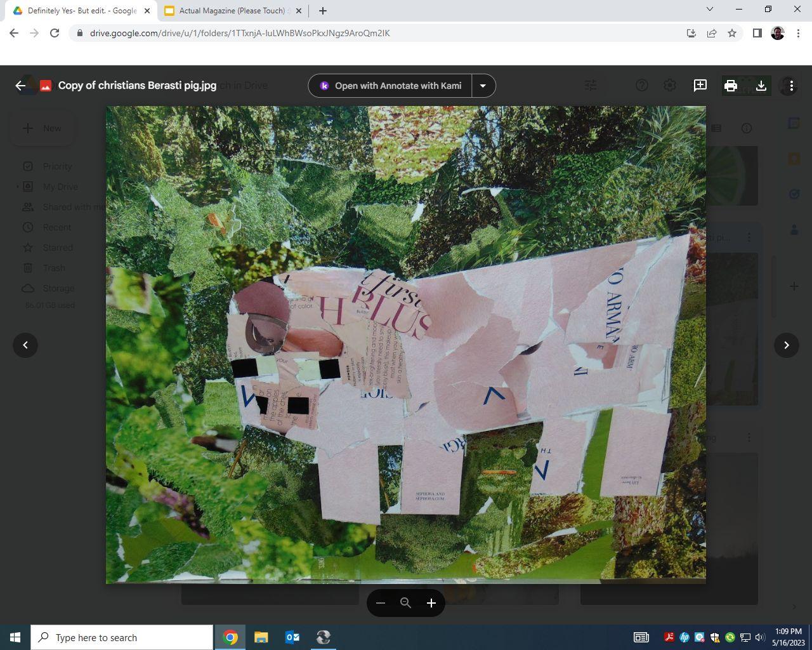Screen dimensions: 812x650
Task: Switch to 'Actual Magazine (Please Touch)' tab
Action: click(x=232, y=11)
